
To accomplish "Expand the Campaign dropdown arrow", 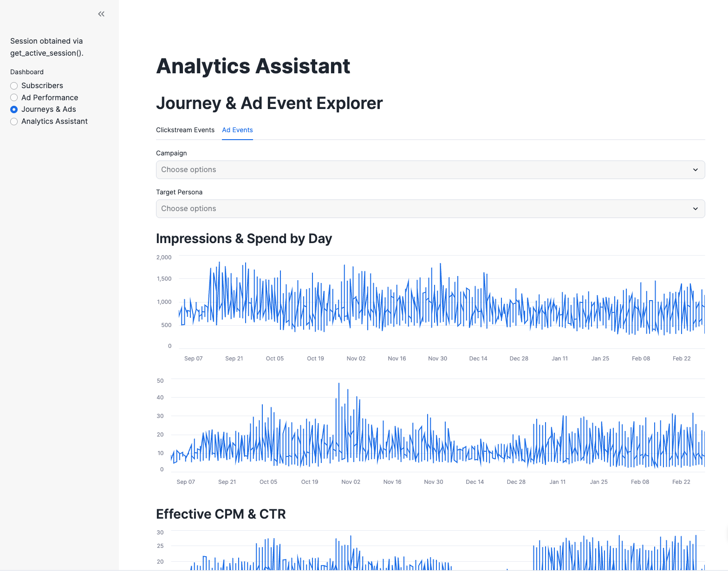I will pos(695,170).
